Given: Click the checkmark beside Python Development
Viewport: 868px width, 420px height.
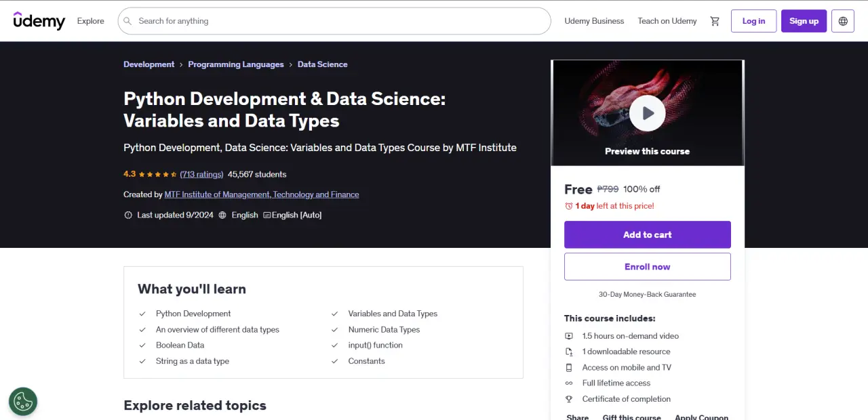Looking at the screenshot, I should coord(142,314).
